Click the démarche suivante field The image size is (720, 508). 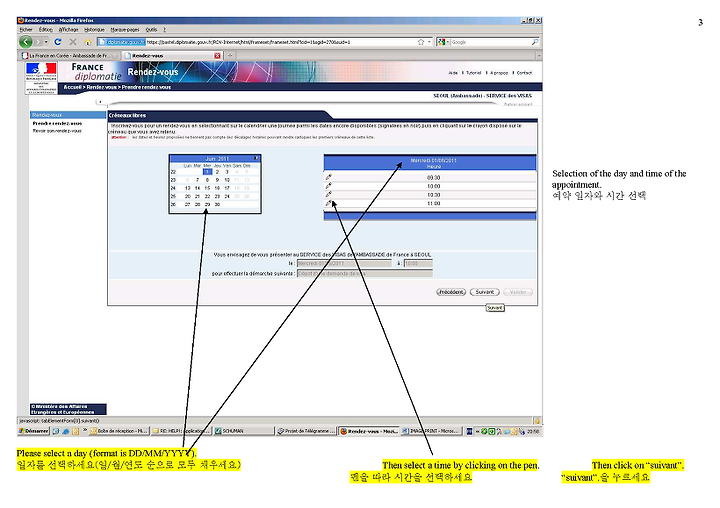(x=365, y=273)
